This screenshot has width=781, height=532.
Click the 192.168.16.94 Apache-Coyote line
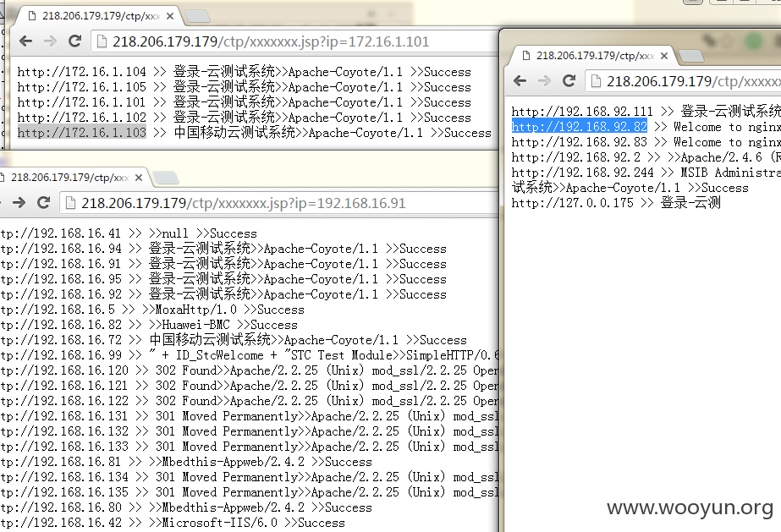223,249
